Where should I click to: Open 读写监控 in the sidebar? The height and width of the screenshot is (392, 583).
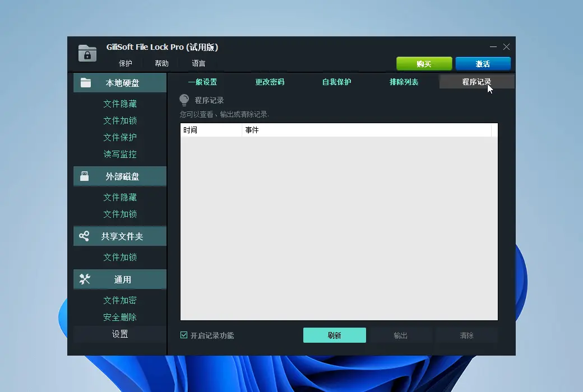tap(120, 154)
